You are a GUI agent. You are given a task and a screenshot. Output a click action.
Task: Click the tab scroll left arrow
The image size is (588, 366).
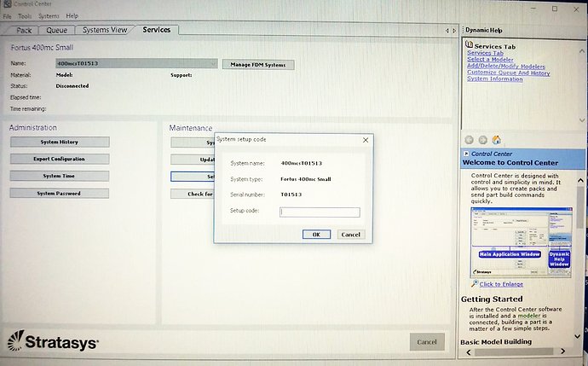[447, 31]
